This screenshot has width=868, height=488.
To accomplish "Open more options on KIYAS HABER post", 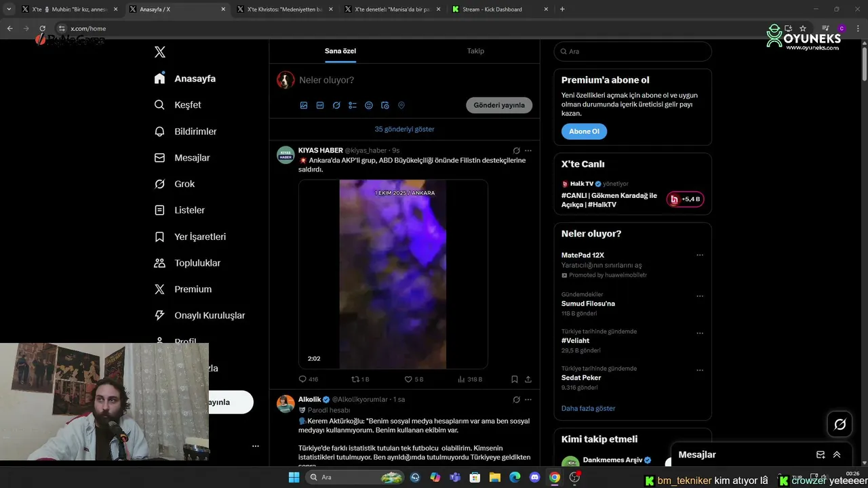I will click(528, 150).
